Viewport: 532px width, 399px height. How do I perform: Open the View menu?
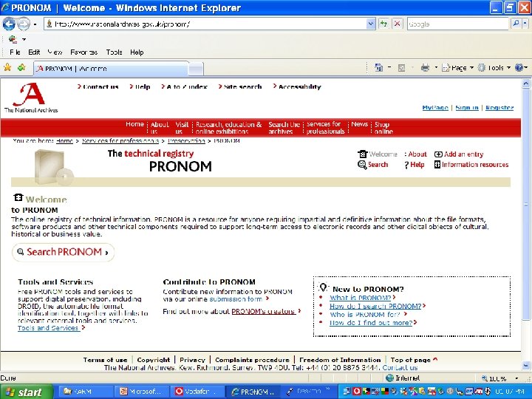(x=55, y=52)
